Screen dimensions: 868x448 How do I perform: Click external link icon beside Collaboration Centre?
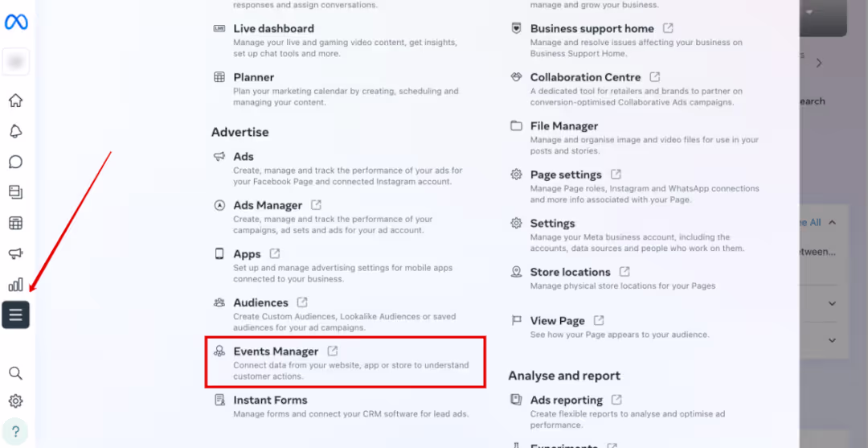(x=655, y=76)
